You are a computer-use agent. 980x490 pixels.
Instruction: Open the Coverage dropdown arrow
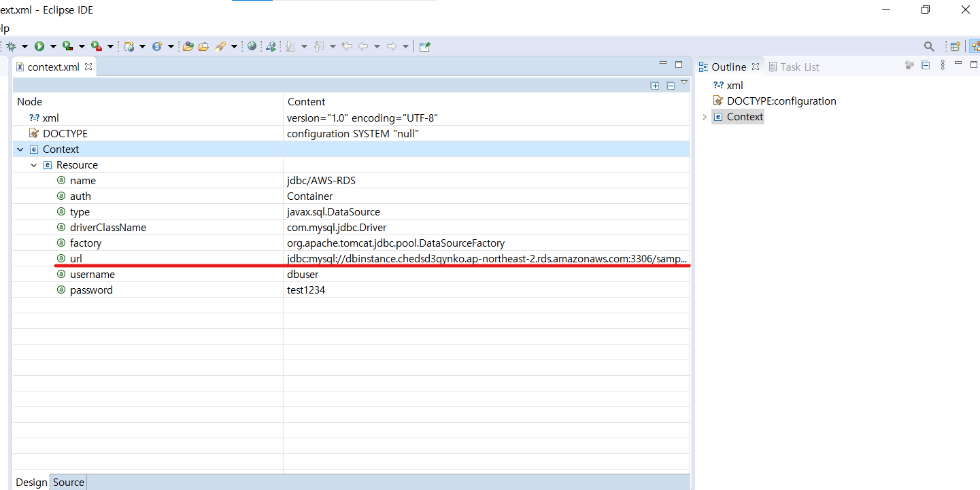[x=81, y=46]
